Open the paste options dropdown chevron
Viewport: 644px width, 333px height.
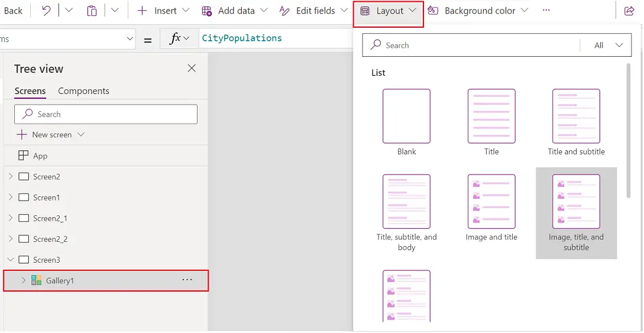click(x=115, y=11)
